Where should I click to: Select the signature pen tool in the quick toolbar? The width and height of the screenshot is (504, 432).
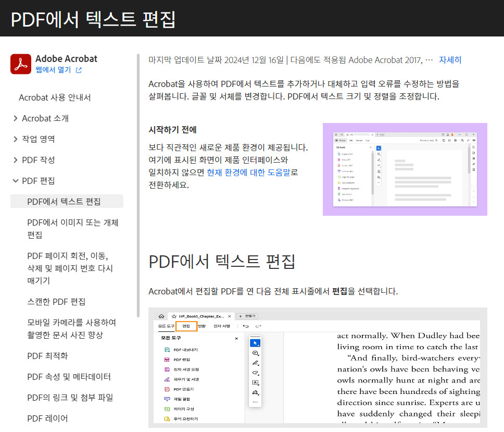(x=255, y=392)
